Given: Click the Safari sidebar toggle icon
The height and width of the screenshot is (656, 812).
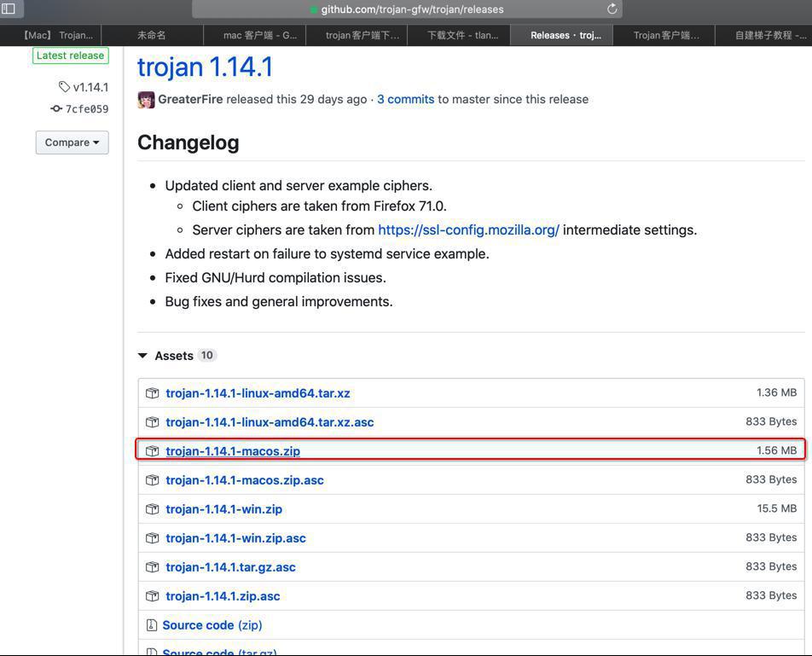Looking at the screenshot, I should (x=9, y=9).
